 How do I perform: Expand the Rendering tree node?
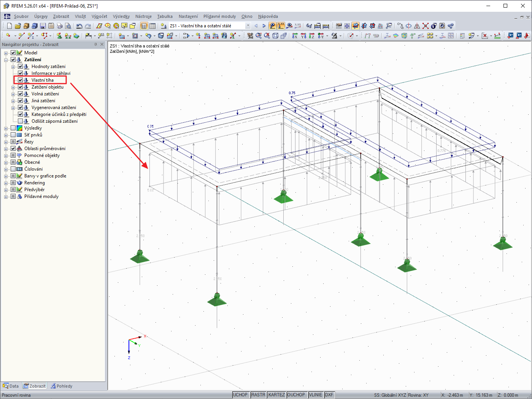coord(6,183)
